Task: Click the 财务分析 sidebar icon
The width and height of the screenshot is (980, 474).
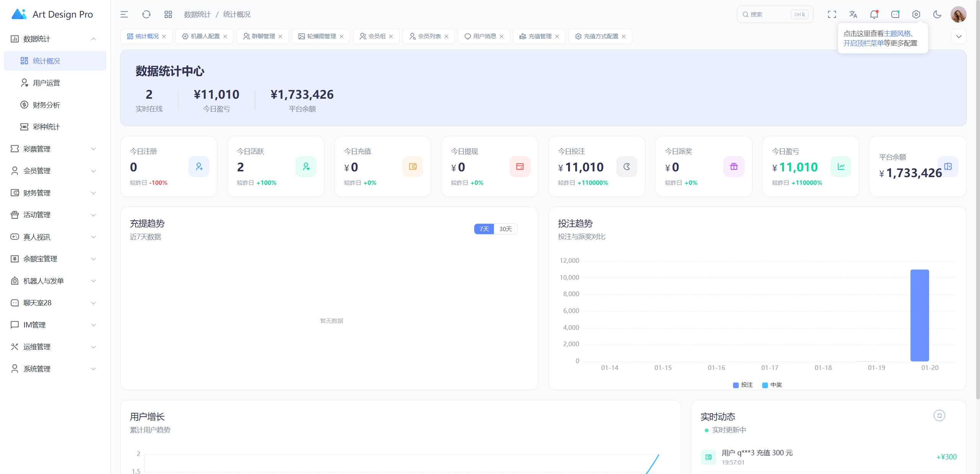Action: click(x=24, y=105)
